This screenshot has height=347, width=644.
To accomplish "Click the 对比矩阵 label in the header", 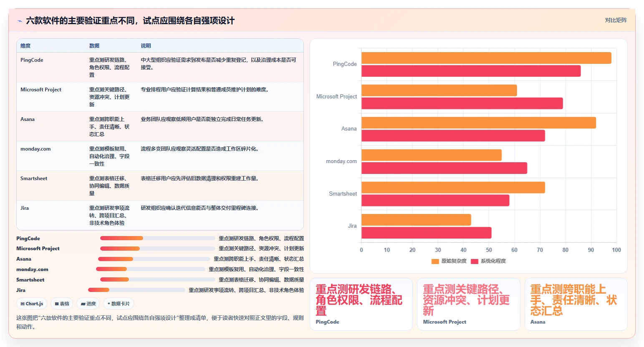I will click(616, 20).
